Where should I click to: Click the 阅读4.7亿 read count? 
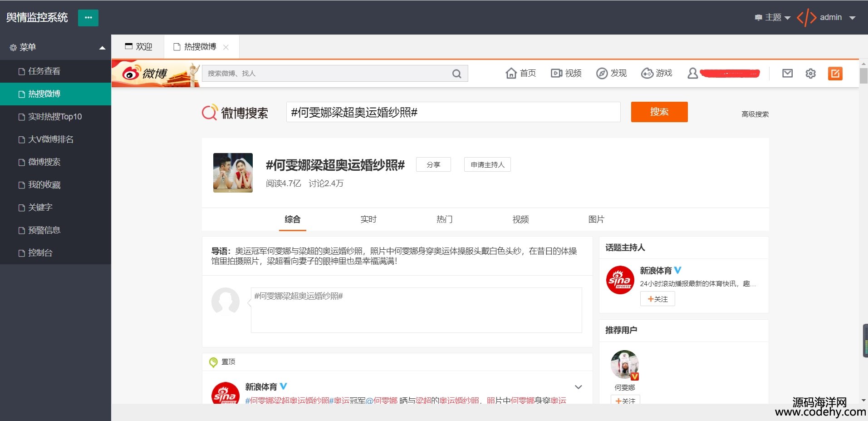pos(284,183)
